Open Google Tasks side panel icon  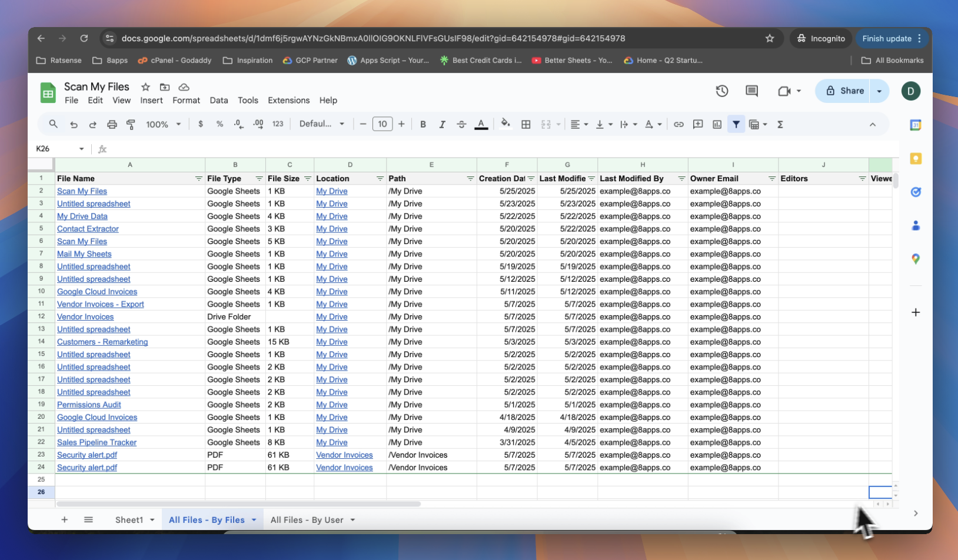(916, 192)
